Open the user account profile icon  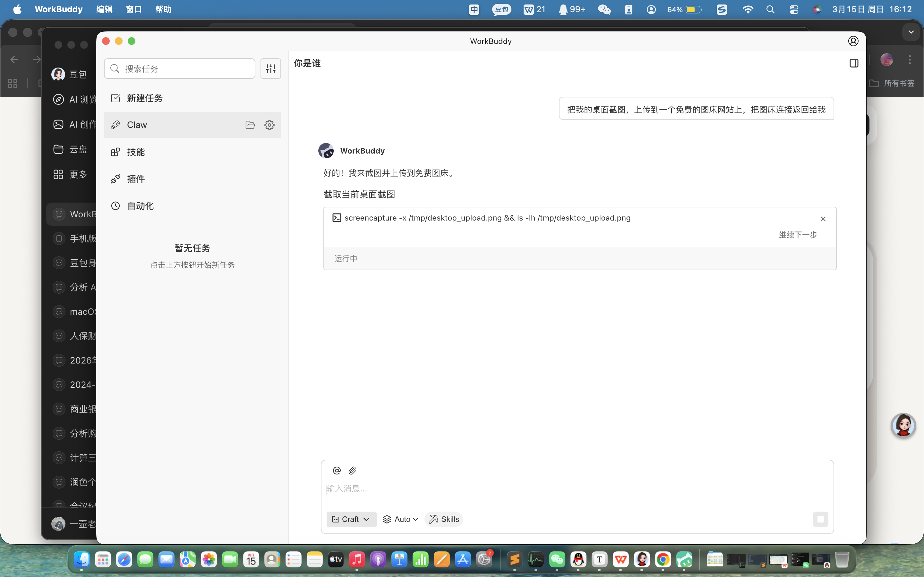[x=853, y=41]
